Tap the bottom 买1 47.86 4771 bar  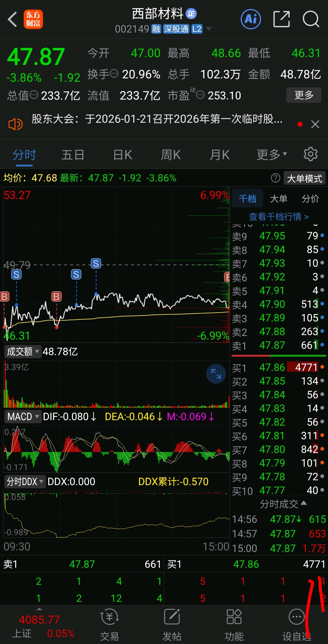[x=246, y=564]
